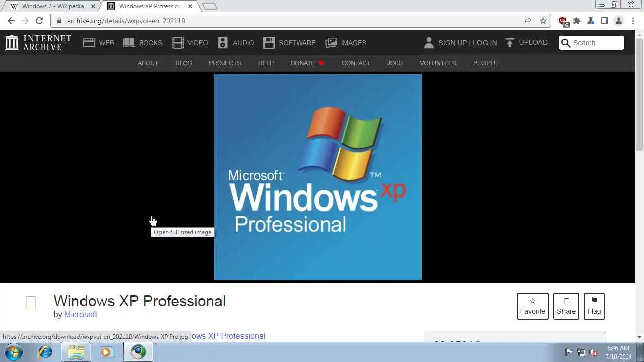This screenshot has width=644, height=362.
Task: Open the Extensions puzzle icon
Action: pyautogui.click(x=577, y=21)
